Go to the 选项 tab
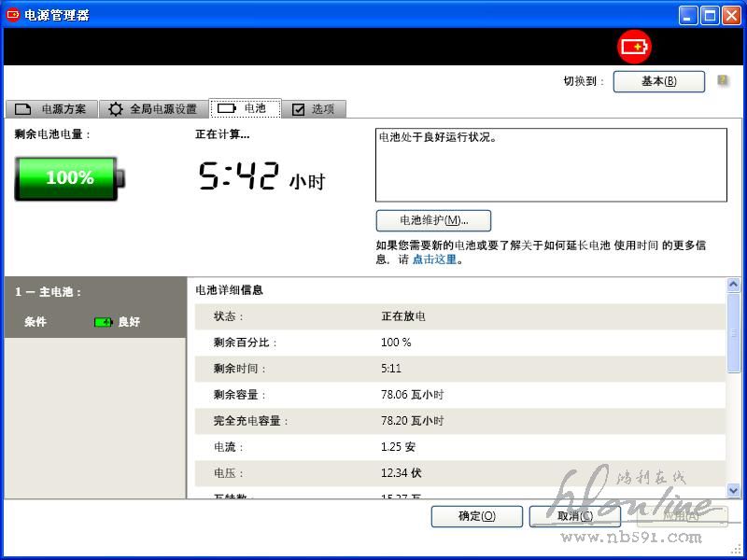 (314, 109)
